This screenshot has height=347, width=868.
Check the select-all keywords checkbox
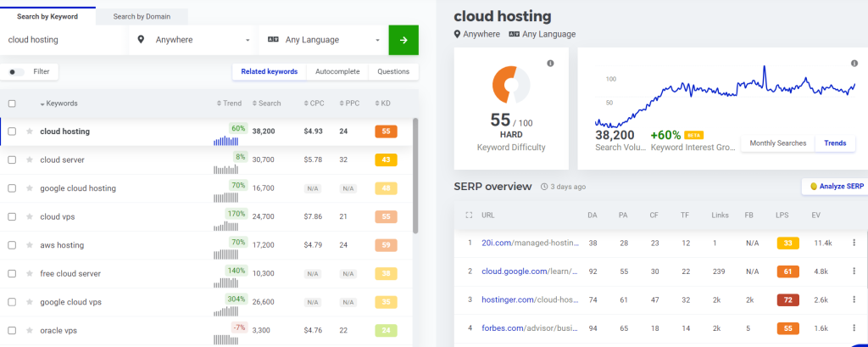coord(12,104)
